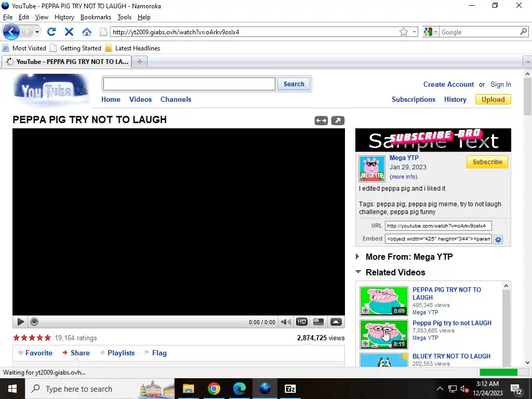Click the YouTube Search button
The height and width of the screenshot is (399, 532).
pyautogui.click(x=294, y=84)
